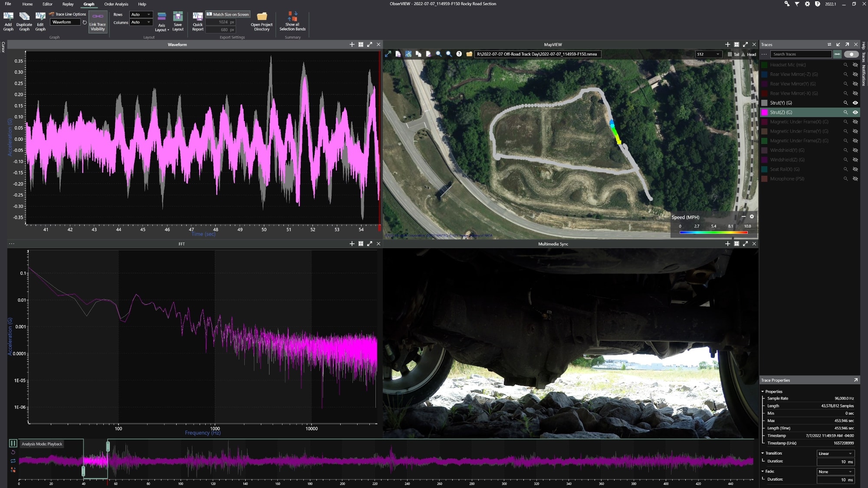This screenshot has width=868, height=488.
Task: Pause playback in the timeline panel
Action: [12, 443]
